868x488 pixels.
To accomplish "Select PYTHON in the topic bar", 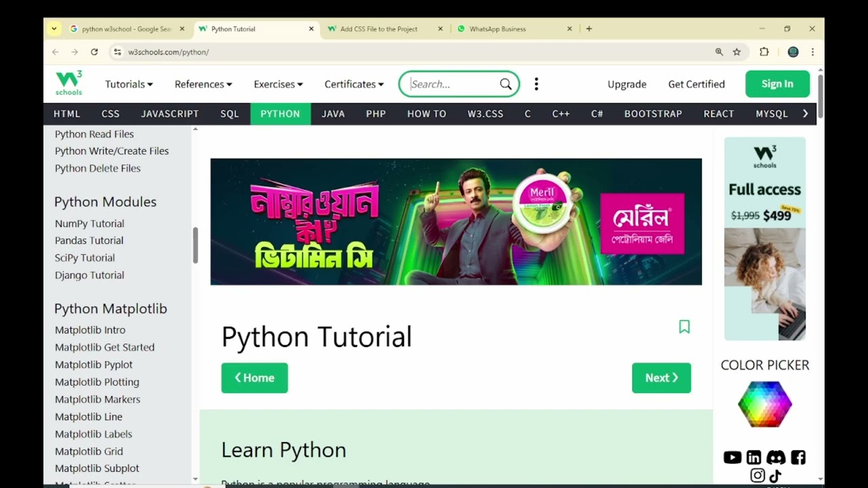I will pyautogui.click(x=280, y=114).
